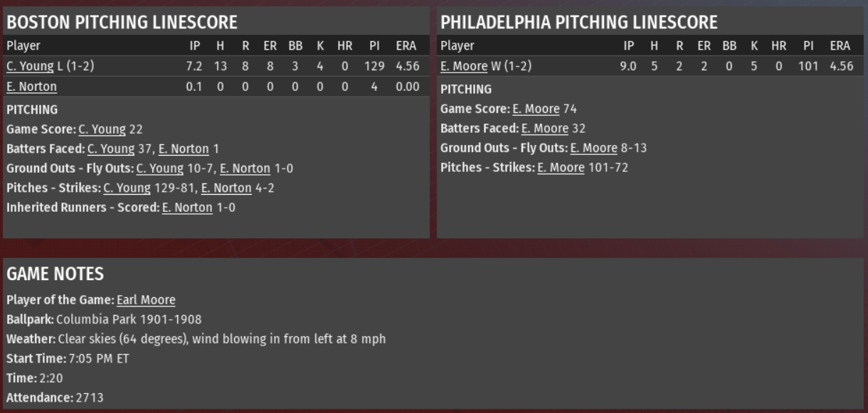The width and height of the screenshot is (868, 413).
Task: Click IP column header in Philadelphia linescore
Action: coord(628,45)
